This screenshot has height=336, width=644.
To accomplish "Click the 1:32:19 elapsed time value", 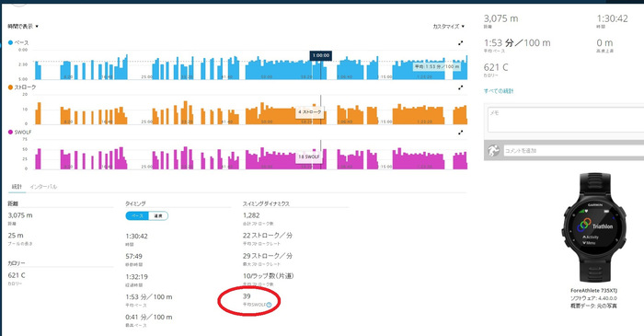I will (137, 277).
